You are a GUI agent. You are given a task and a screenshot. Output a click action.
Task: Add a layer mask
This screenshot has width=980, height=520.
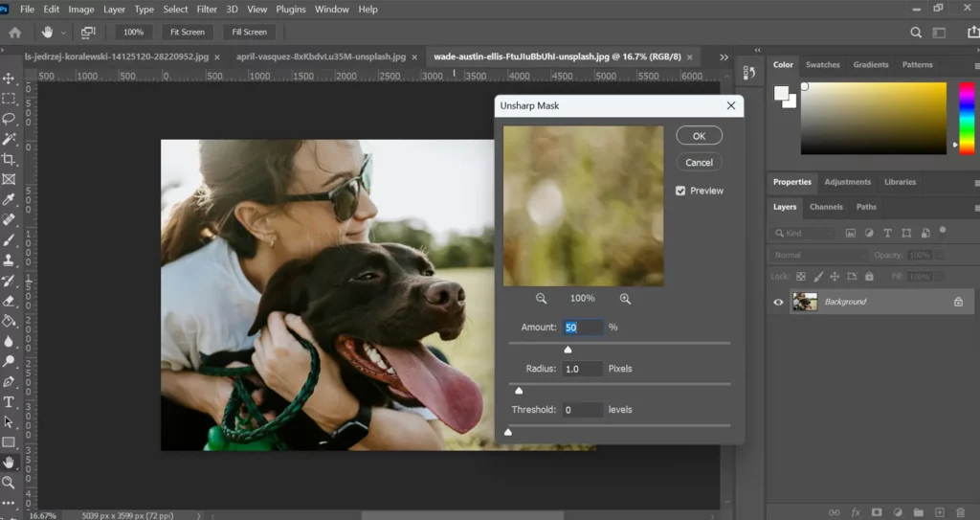click(877, 512)
